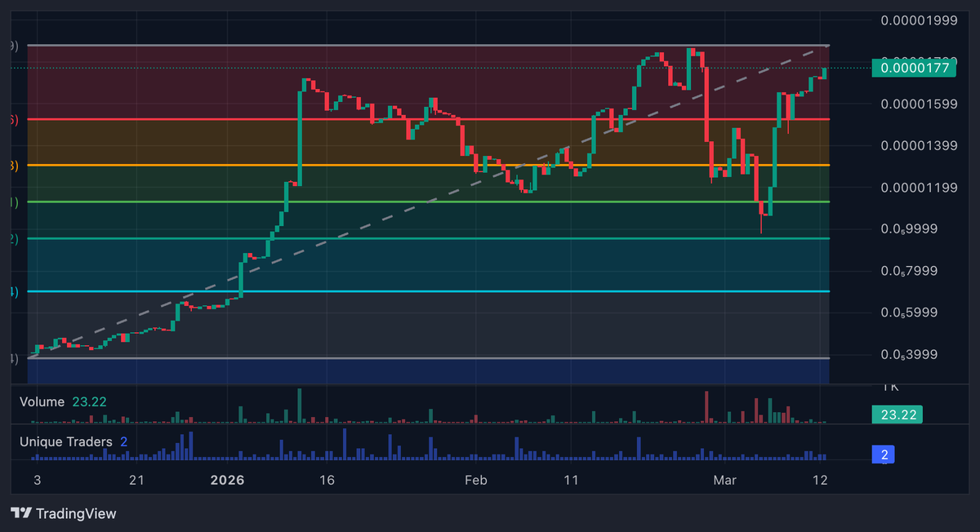Click the green 23.22 value beside Volume
This screenshot has width=980, height=532.
(89, 401)
